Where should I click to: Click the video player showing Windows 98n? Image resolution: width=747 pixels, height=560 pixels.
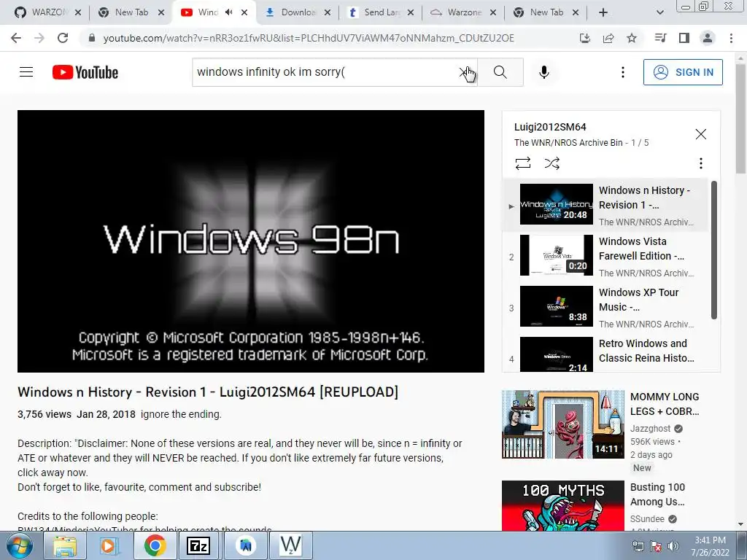pyautogui.click(x=251, y=241)
